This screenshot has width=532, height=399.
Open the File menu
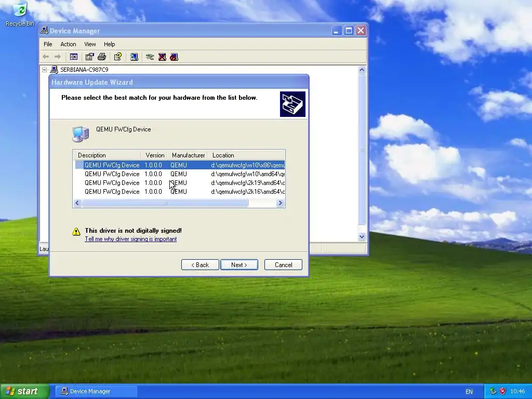[x=48, y=44]
